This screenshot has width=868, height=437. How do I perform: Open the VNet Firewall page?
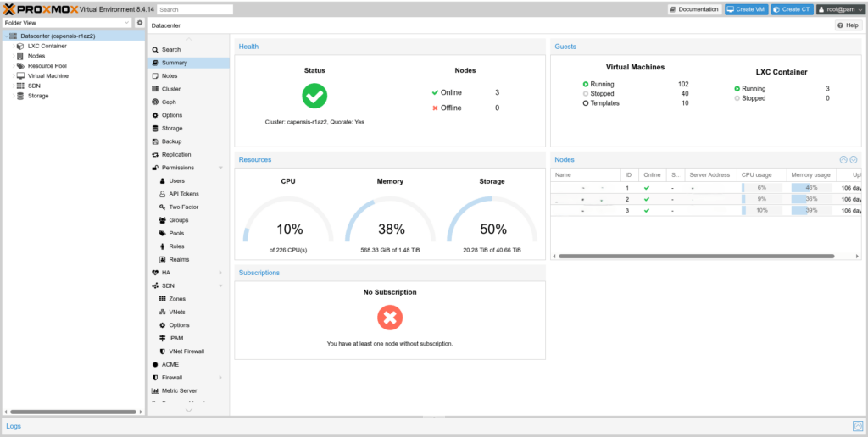tap(188, 351)
